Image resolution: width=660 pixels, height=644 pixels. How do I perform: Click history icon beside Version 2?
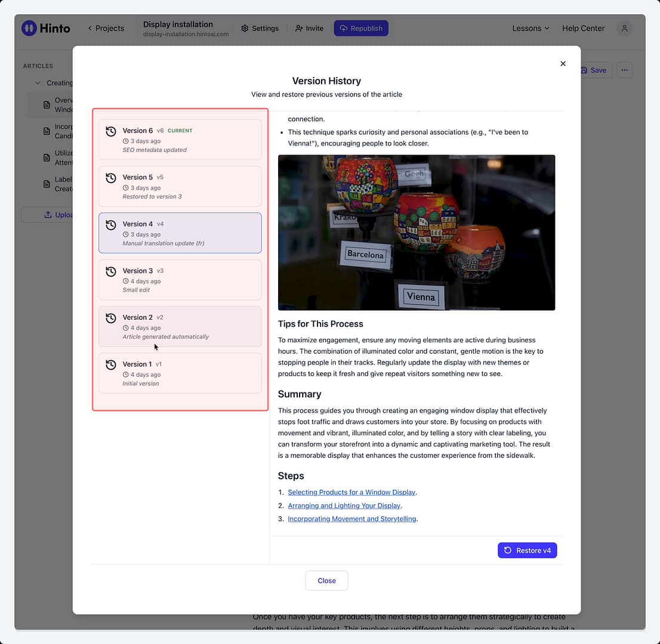point(111,318)
